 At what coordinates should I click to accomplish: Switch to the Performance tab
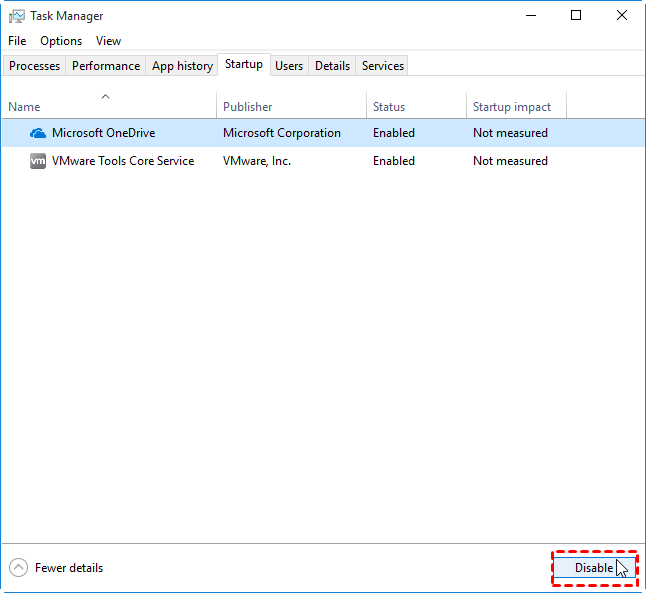[x=106, y=66]
